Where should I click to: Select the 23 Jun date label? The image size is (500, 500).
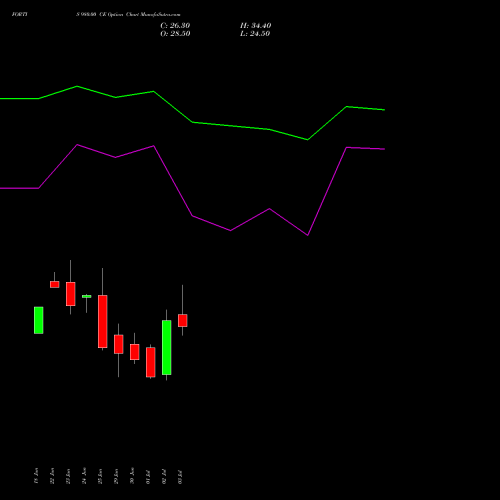pos(68,476)
